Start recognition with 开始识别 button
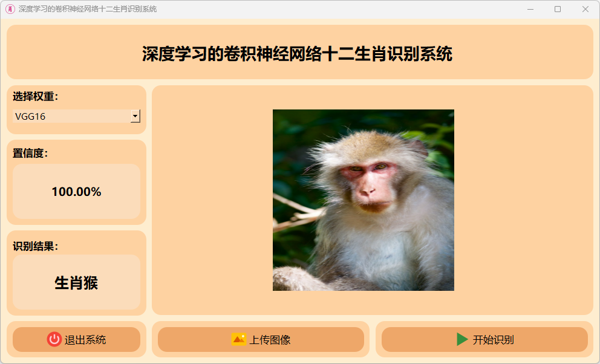This screenshot has height=364, width=600. [x=484, y=340]
